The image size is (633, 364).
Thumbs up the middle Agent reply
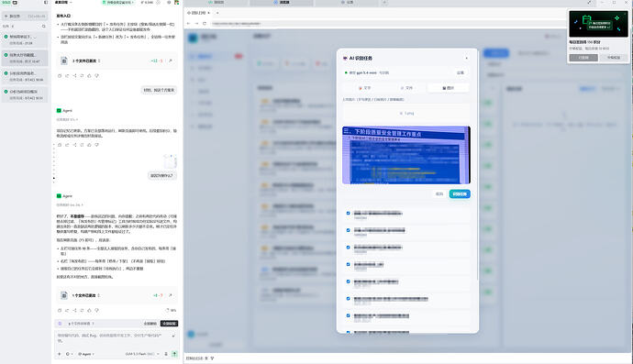[89, 145]
